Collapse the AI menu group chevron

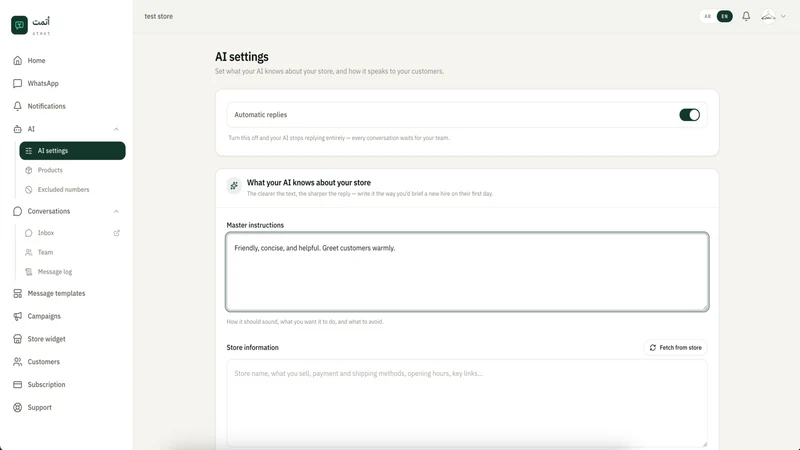click(116, 129)
